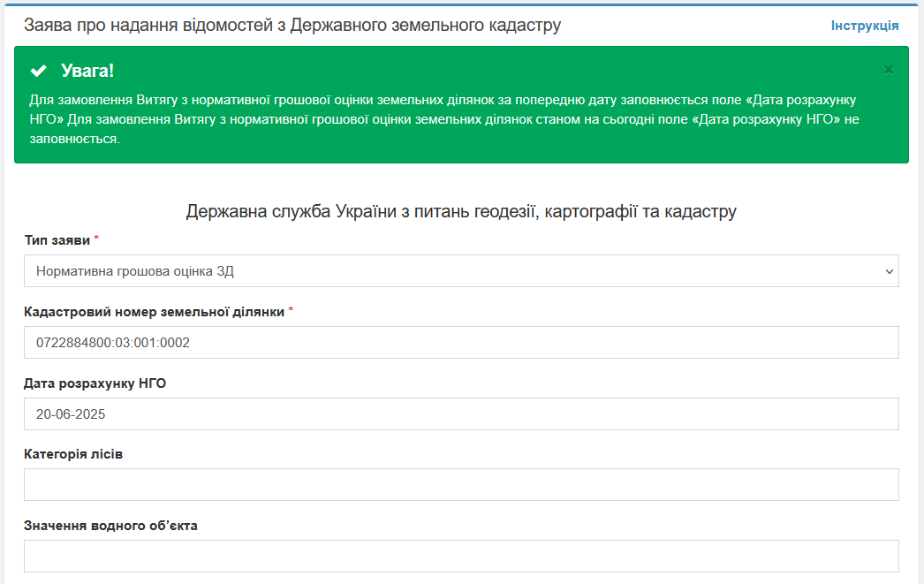Click the Дата розрахунку НГО label

click(95, 383)
